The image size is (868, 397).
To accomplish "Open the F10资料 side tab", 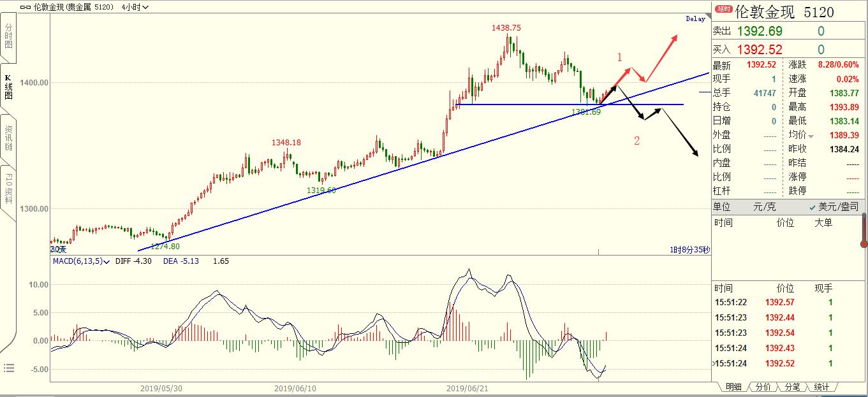I will coord(9,189).
